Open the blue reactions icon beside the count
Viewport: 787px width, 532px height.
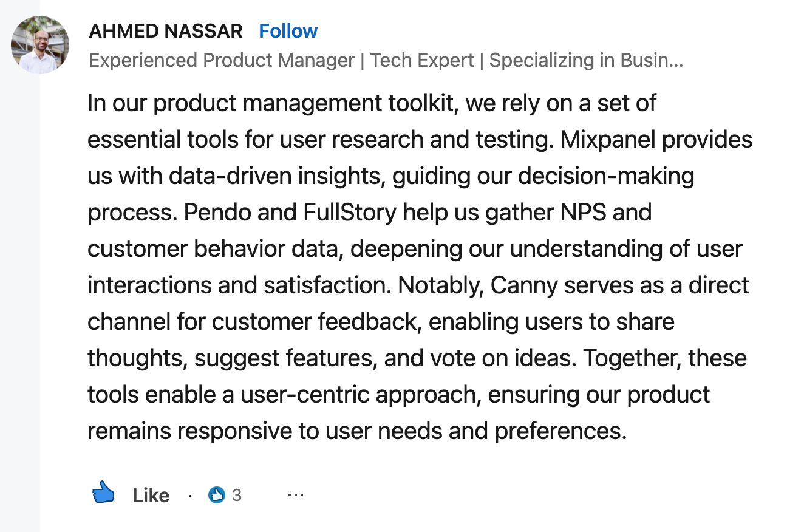pyautogui.click(x=216, y=496)
